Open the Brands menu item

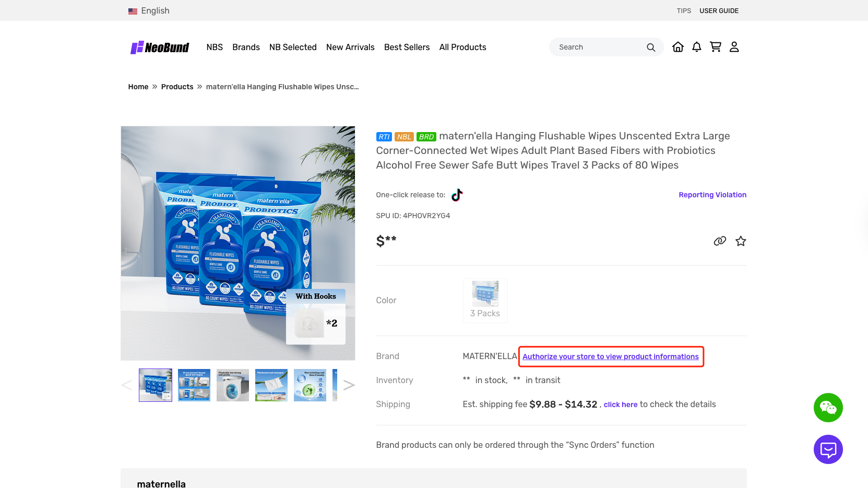point(246,47)
